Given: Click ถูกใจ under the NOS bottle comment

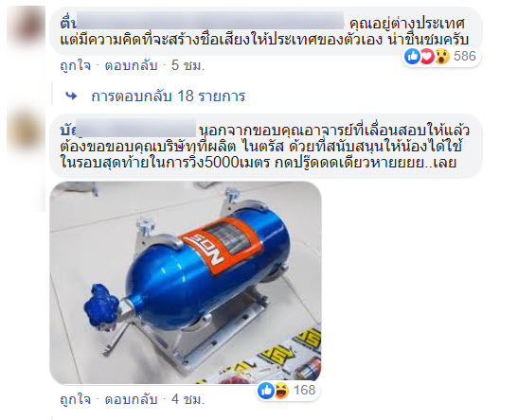Looking at the screenshot, I should [x=76, y=399].
